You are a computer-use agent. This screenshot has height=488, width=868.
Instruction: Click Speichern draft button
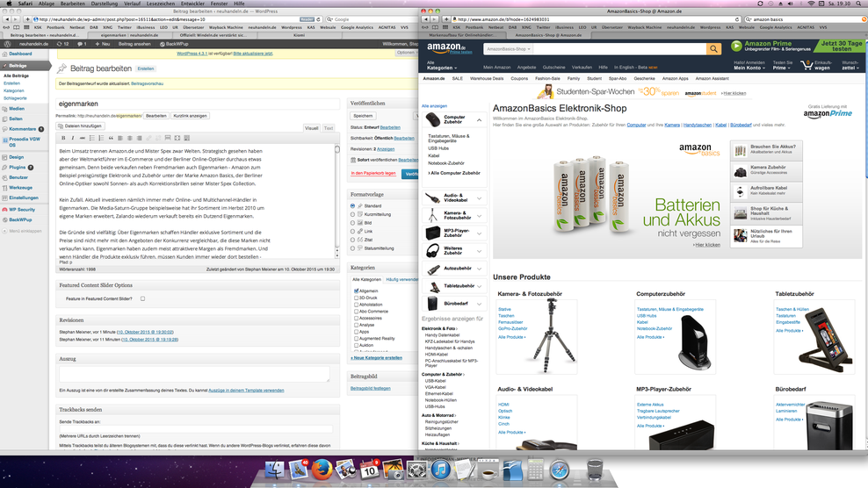[x=363, y=116]
